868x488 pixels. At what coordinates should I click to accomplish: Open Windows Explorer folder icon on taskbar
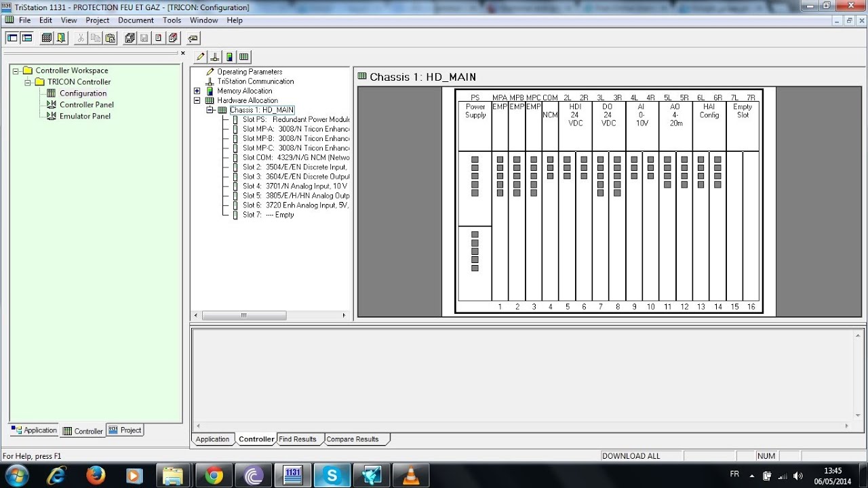pyautogui.click(x=173, y=476)
